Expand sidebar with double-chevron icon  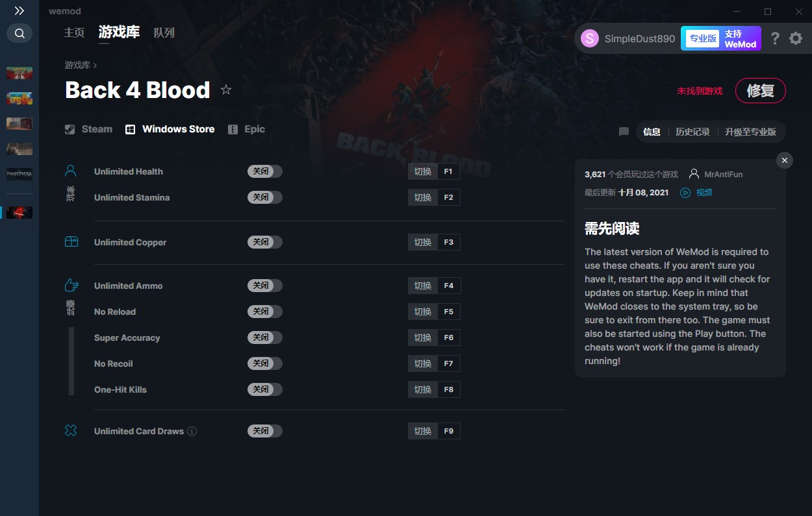tap(19, 11)
